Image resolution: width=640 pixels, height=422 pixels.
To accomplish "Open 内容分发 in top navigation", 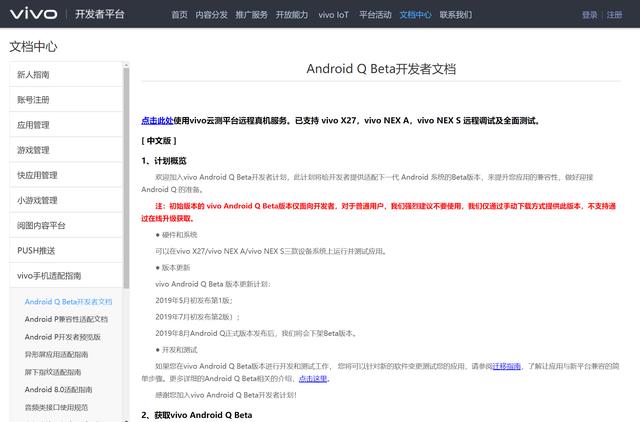I will coord(211,15).
